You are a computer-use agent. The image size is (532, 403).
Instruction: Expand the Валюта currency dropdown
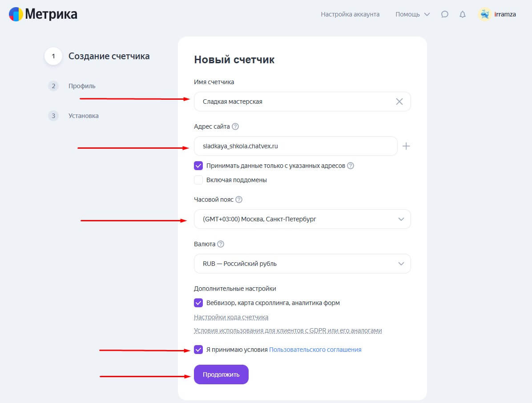[302, 264]
